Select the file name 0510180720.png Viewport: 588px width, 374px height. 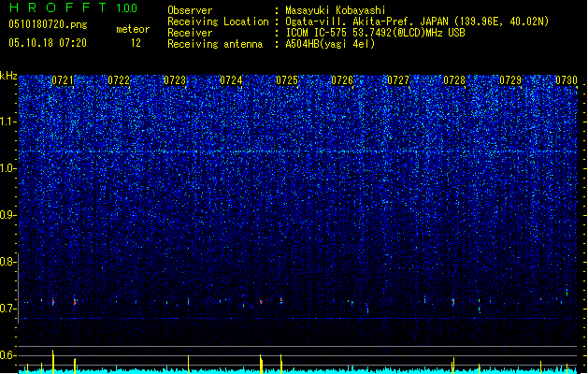(48, 24)
